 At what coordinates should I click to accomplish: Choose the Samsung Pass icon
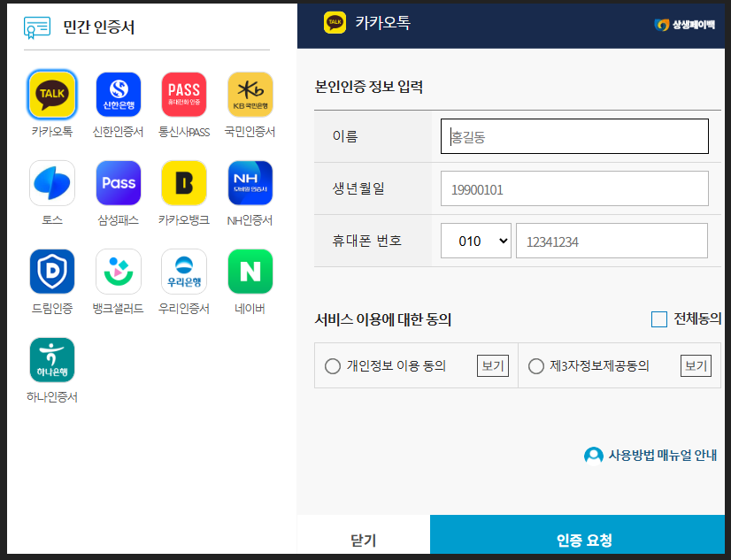click(x=119, y=183)
